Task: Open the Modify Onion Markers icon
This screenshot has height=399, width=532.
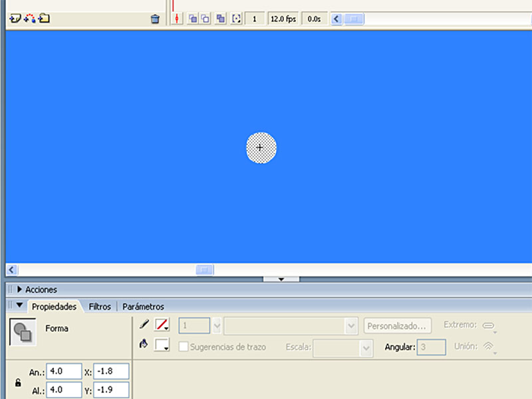Action: coord(236,19)
